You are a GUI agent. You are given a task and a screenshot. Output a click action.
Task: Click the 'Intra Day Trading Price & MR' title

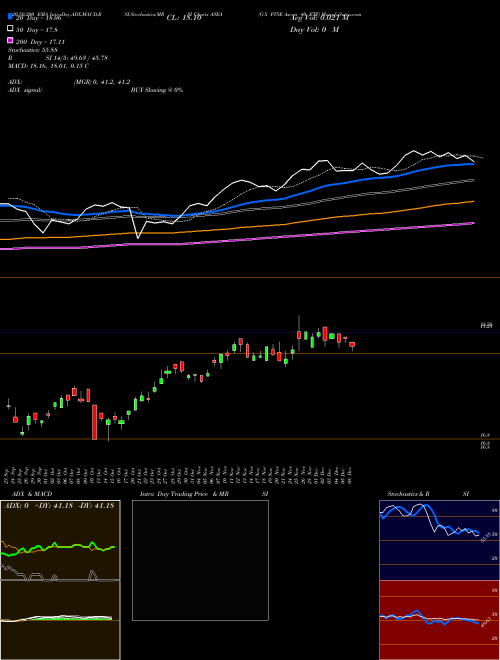(184, 494)
